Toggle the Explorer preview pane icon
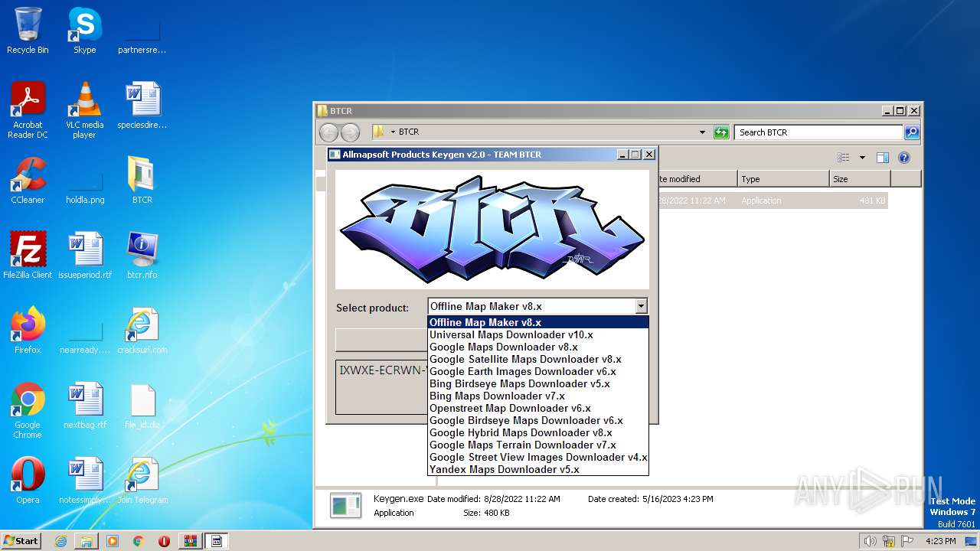 click(882, 158)
